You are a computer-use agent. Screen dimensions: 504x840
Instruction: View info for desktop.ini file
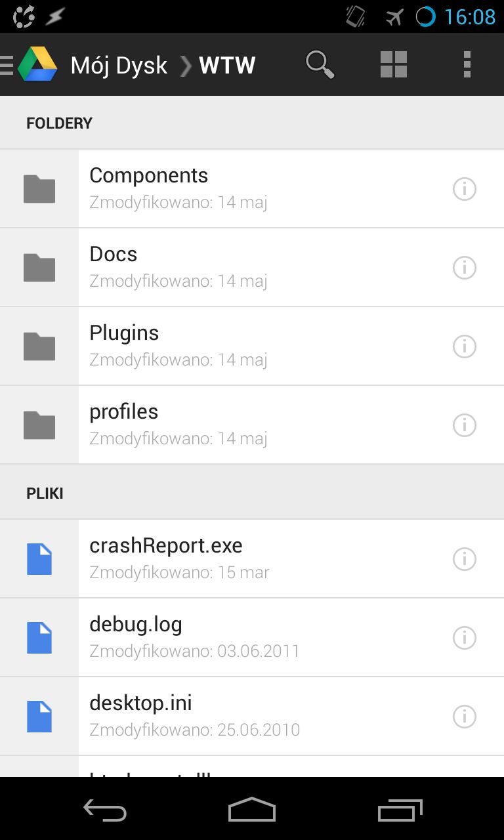(x=465, y=717)
